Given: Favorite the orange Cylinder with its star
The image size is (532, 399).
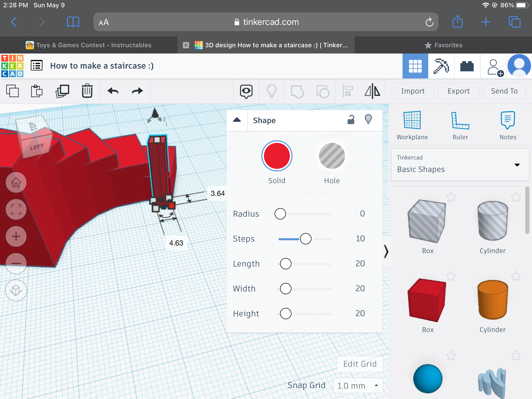Looking at the screenshot, I should 516,276.
